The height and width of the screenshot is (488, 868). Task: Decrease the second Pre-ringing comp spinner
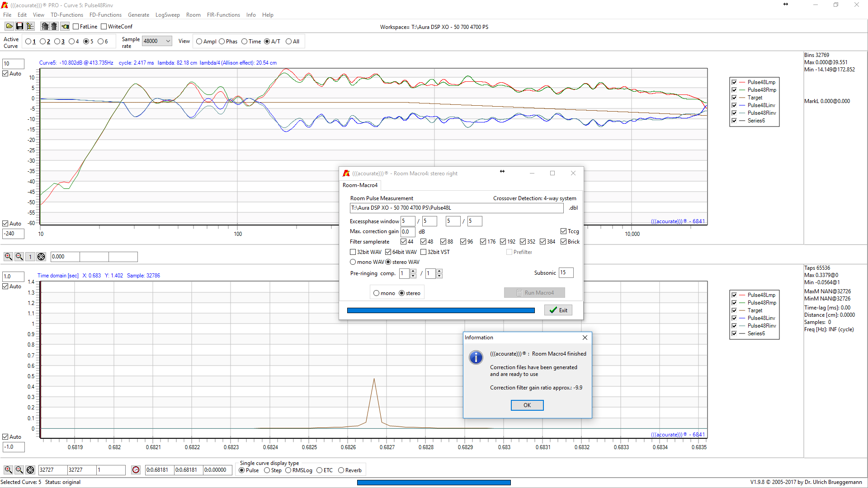coord(439,276)
